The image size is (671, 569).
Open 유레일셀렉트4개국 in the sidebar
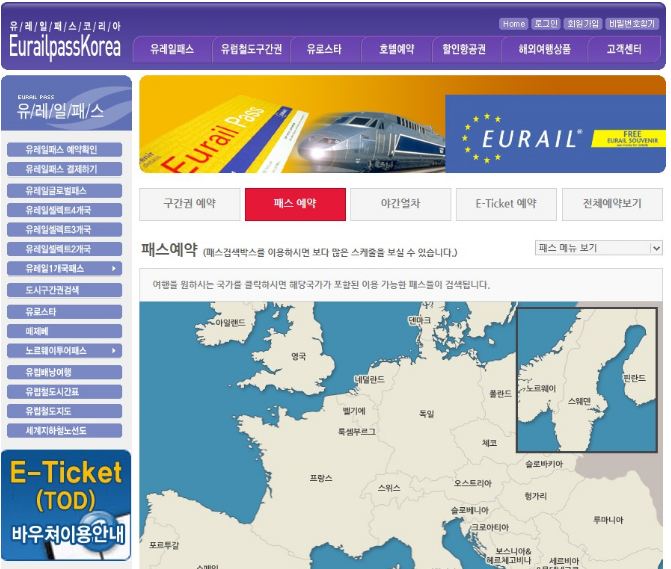click(65, 210)
